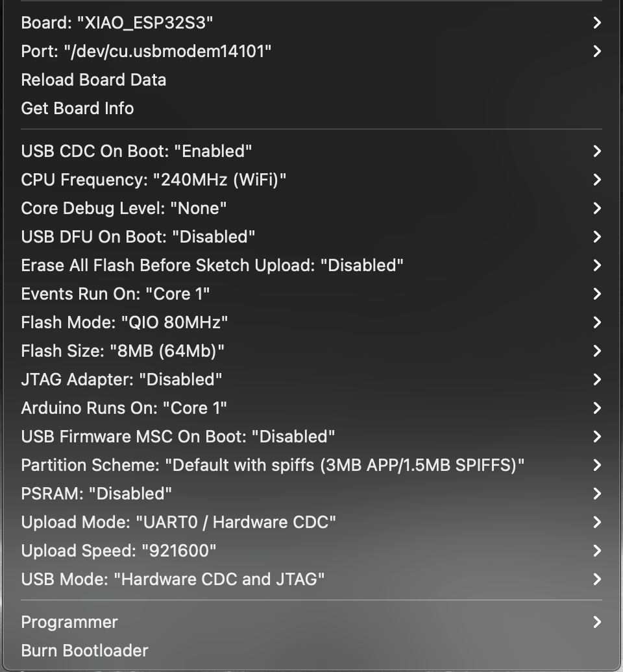Open Upload Speed "921600" submenu
The width and height of the screenshot is (623, 672).
311,551
